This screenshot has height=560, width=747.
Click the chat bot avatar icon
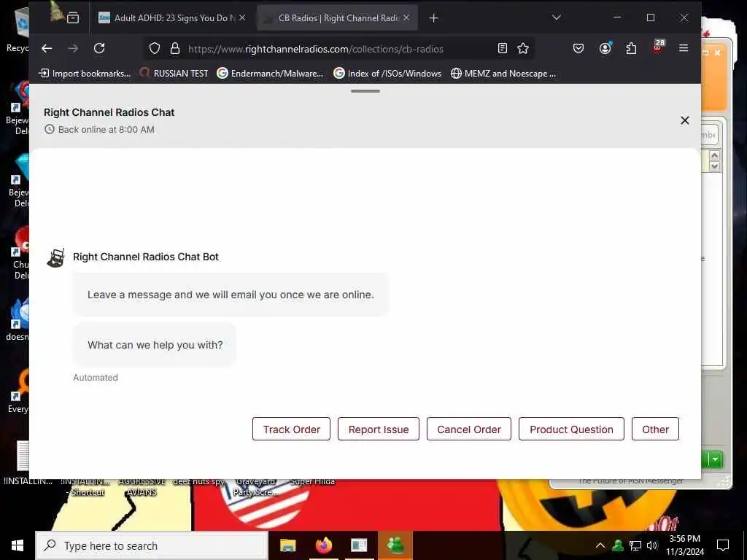[55, 257]
